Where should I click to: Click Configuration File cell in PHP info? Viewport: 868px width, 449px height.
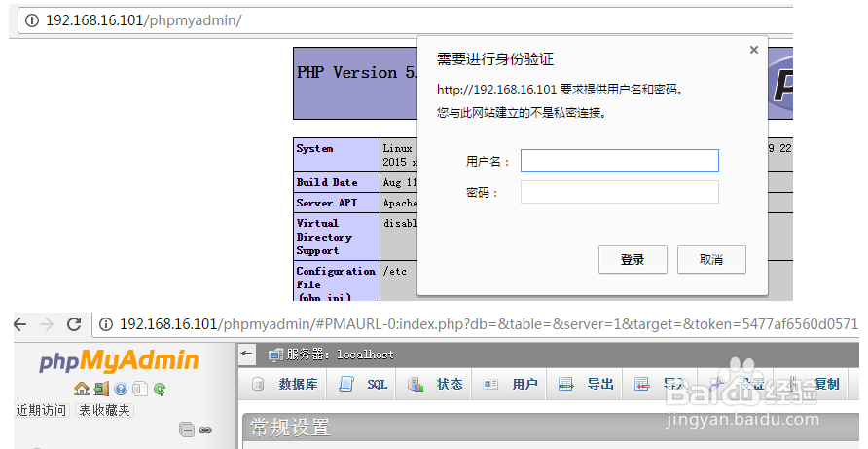pyautogui.click(x=337, y=281)
